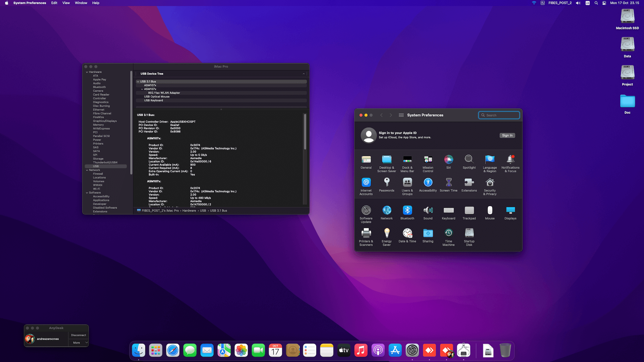The height and width of the screenshot is (362, 644).
Task: Open the Sound preferences pane
Action: (428, 213)
